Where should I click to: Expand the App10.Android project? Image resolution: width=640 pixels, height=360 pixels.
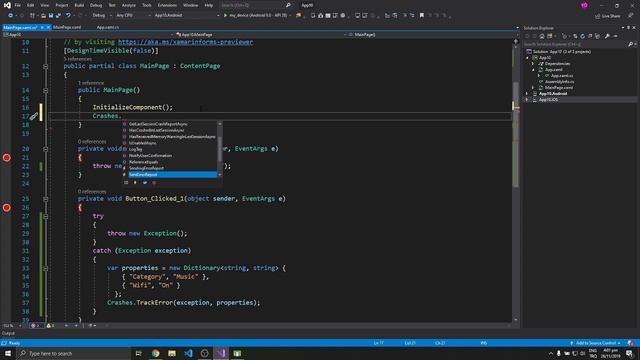click(x=527, y=94)
